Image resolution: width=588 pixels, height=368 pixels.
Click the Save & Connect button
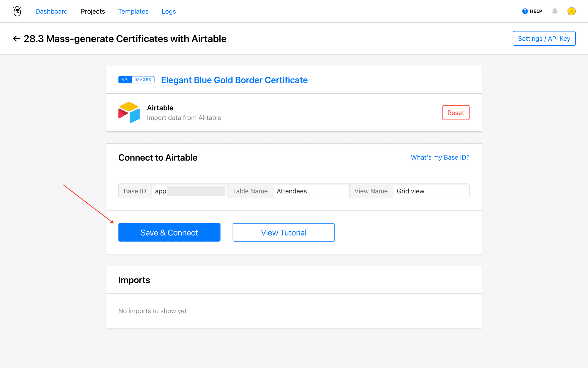169,232
